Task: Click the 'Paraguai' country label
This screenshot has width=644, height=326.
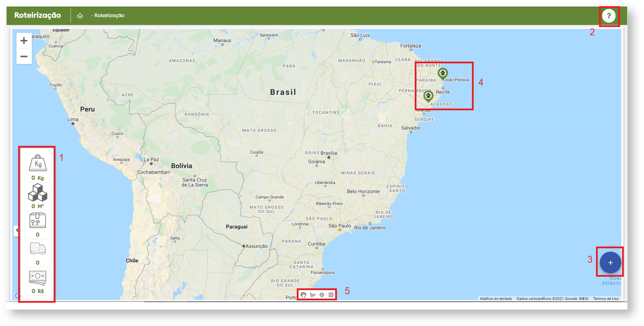Action: 236,227
